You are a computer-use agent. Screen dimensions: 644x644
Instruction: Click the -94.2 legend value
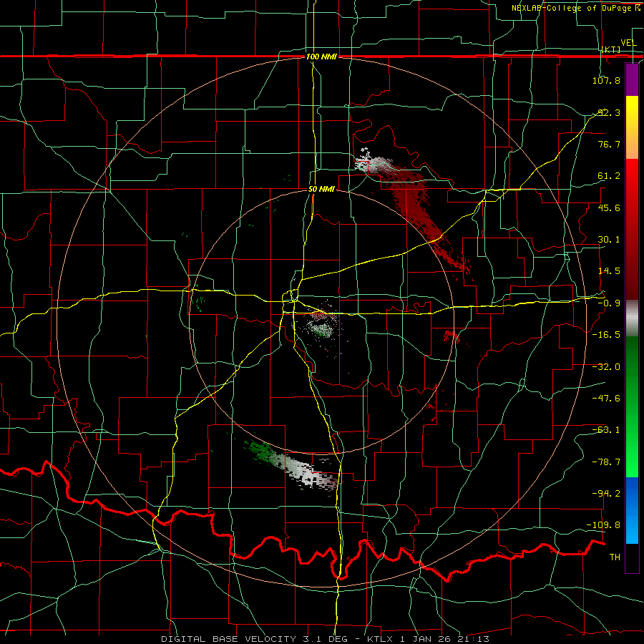(x=606, y=493)
